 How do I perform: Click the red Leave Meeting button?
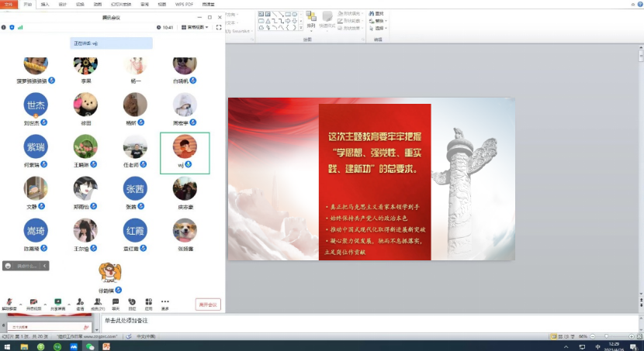click(x=208, y=305)
